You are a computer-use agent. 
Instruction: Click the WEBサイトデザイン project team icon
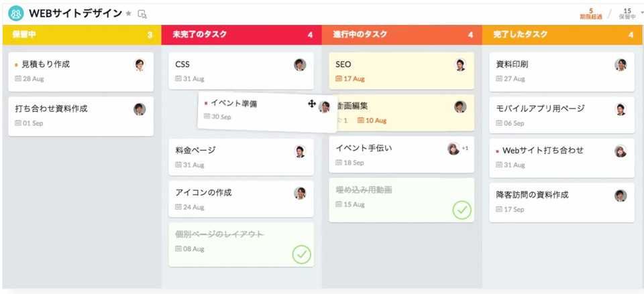tap(15, 13)
